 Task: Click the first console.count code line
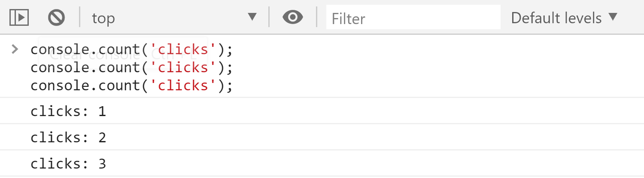(x=131, y=50)
